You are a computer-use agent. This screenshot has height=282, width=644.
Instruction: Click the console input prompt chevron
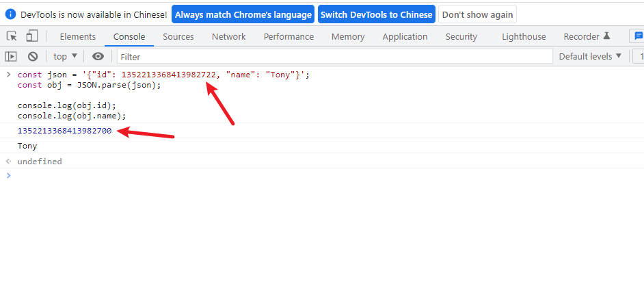click(8, 176)
